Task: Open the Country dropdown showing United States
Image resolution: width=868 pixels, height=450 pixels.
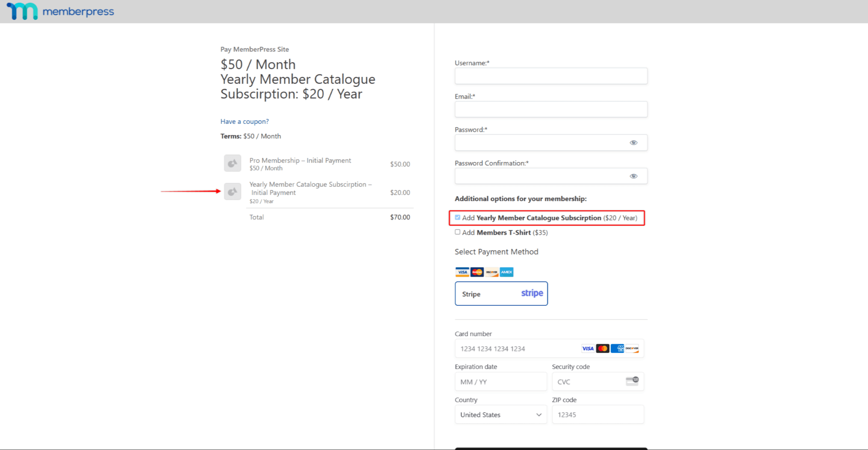Action: (501, 414)
